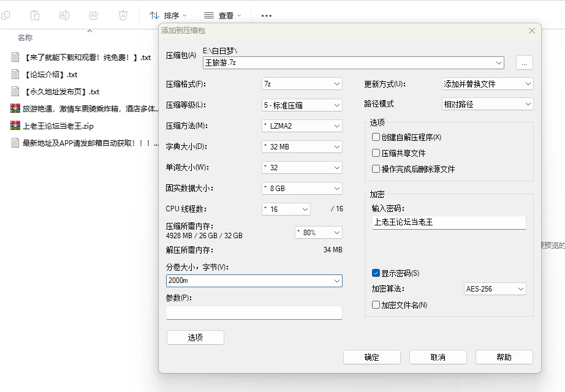The height and width of the screenshot is (392, 565).
Task: Click the Delete trash icon in Explorer toolbar
Action: (123, 15)
